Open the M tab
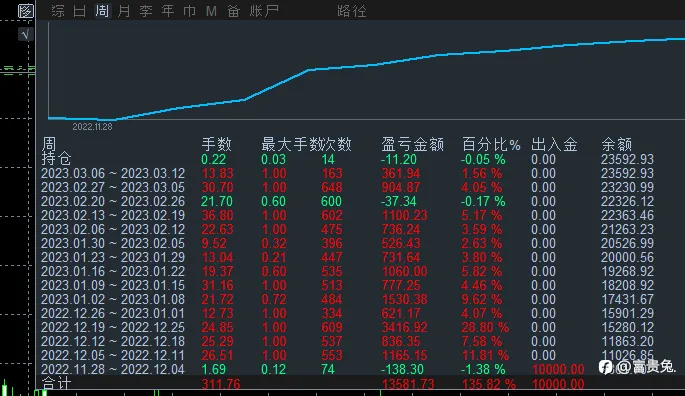This screenshot has width=685, height=396. point(211,10)
